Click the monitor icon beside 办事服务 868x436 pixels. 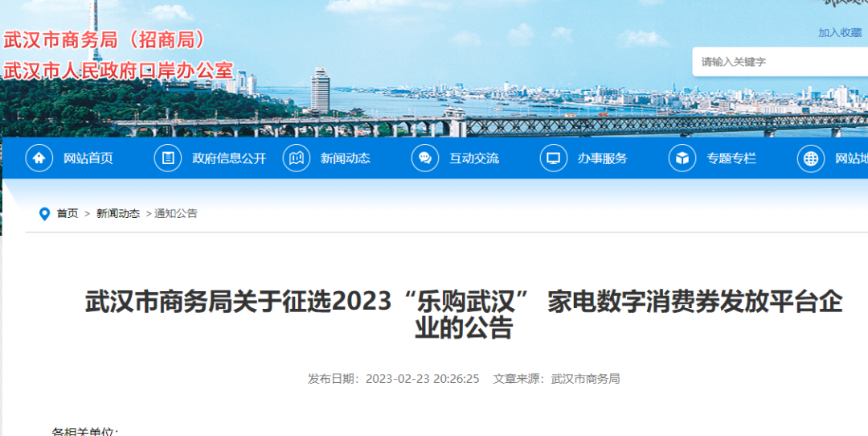[554, 158]
